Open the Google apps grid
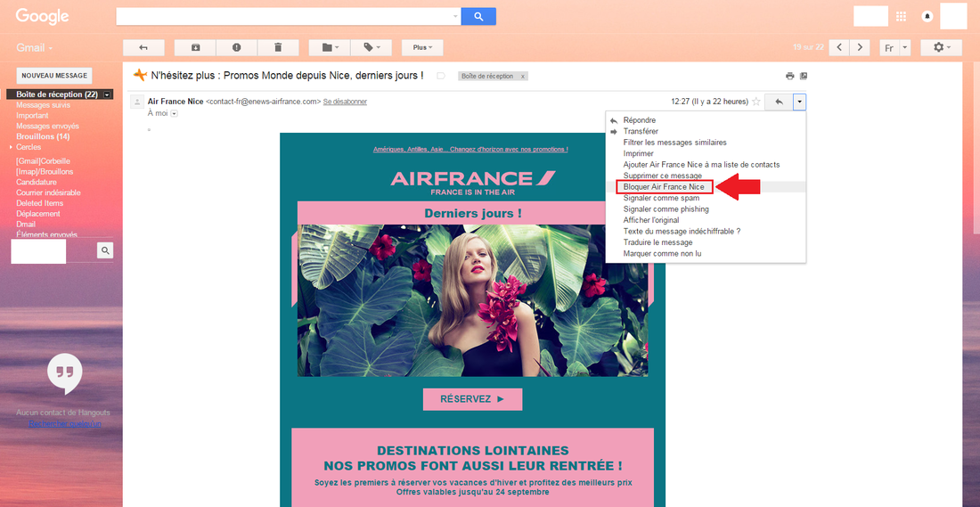Image resolution: width=980 pixels, height=507 pixels. (x=902, y=16)
